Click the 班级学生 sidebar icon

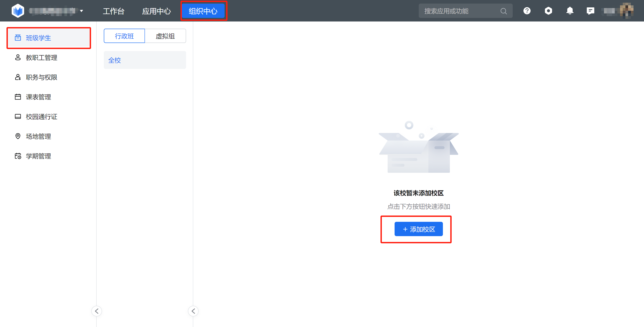point(18,38)
